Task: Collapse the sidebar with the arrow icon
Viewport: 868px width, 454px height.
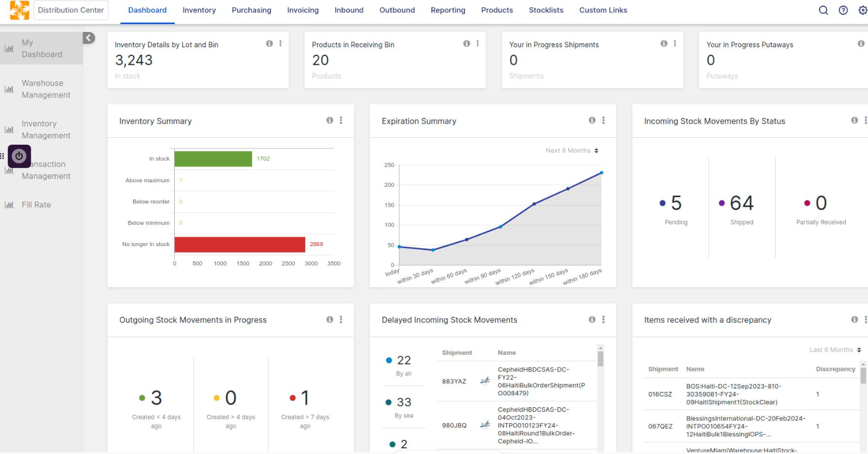Action: [89, 38]
